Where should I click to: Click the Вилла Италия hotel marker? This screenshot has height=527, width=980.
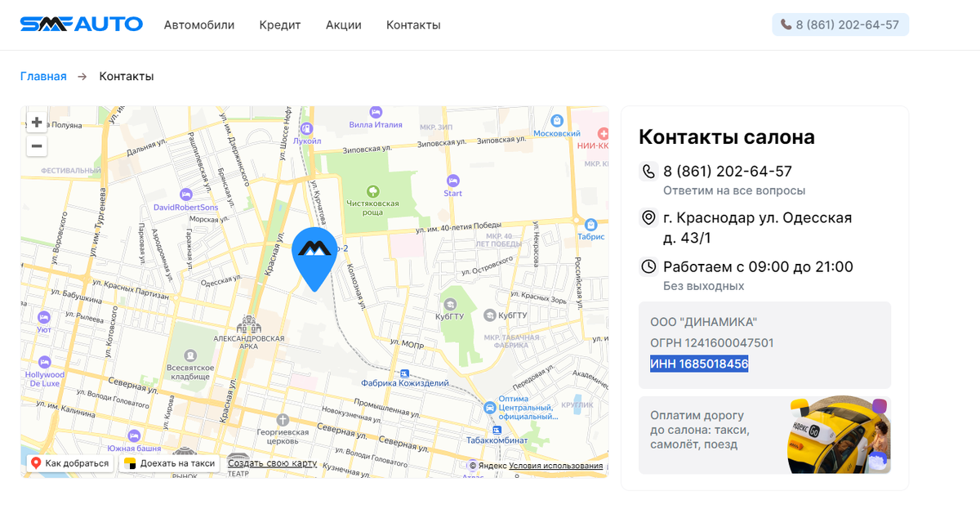(376, 112)
